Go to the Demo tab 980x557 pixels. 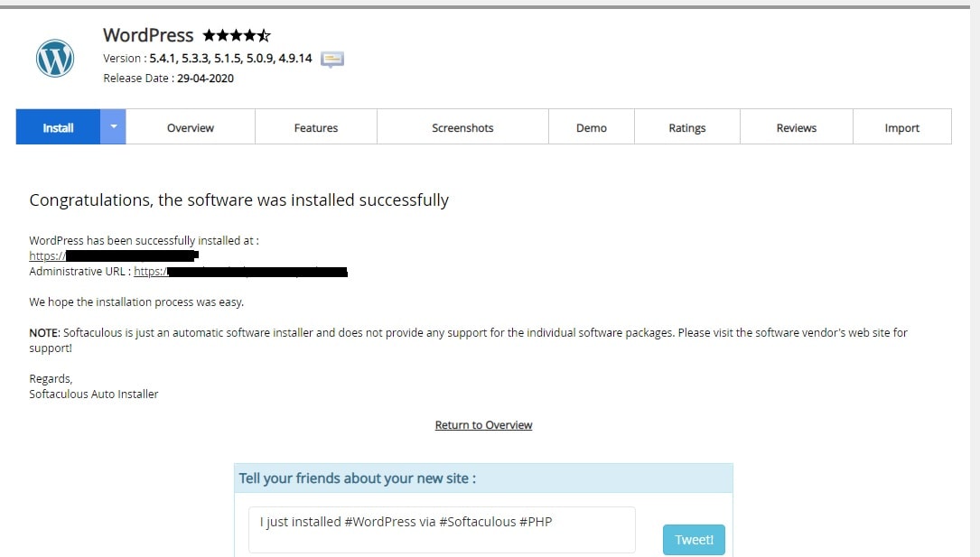click(592, 126)
